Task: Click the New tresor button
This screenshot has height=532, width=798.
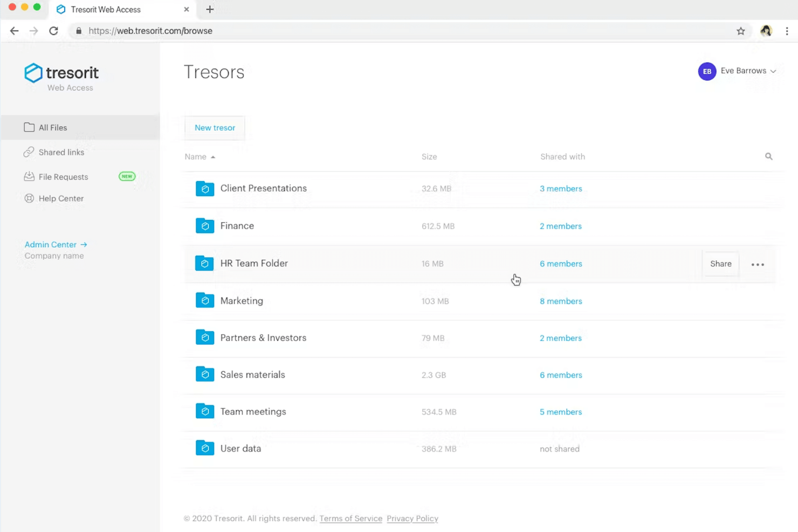Action: (x=215, y=128)
